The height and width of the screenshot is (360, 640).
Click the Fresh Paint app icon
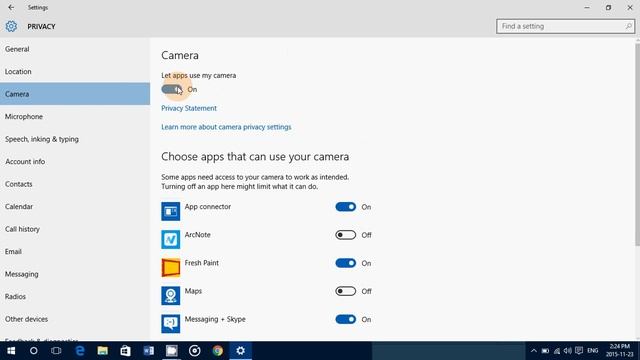[x=171, y=267]
